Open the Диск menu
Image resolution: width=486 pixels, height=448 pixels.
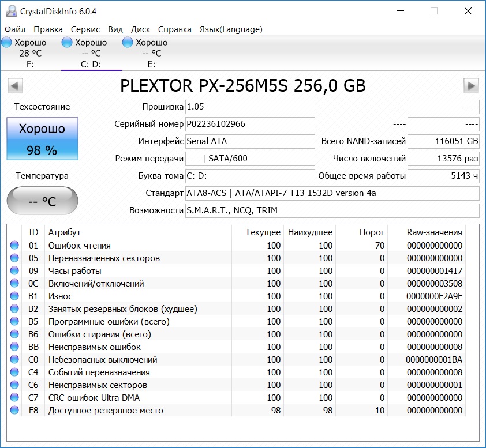point(140,29)
